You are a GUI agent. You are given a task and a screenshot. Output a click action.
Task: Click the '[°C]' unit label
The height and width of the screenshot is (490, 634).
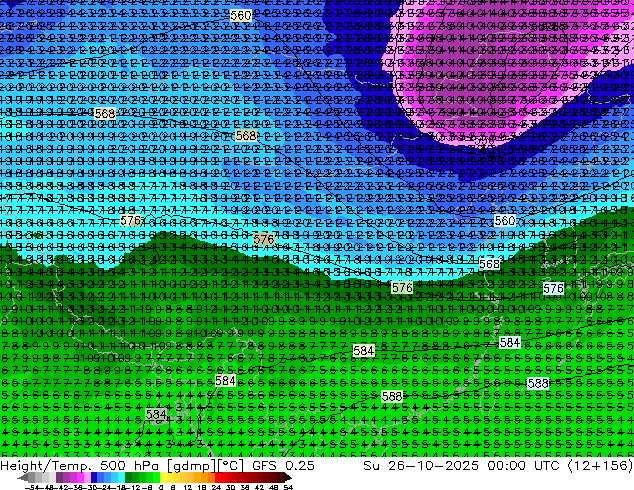pyautogui.click(x=230, y=466)
